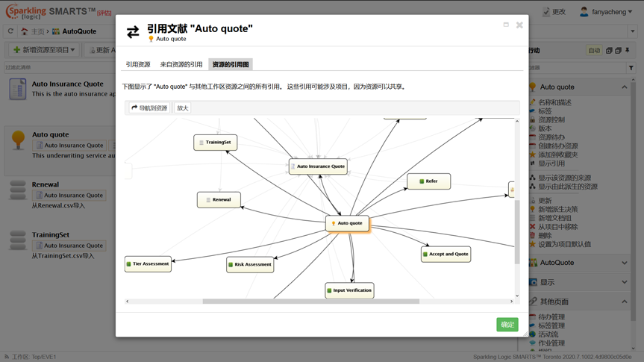644x362 pixels.
Task: Click the graph's vertical scrollbar thumb
Action: pyautogui.click(x=517, y=231)
